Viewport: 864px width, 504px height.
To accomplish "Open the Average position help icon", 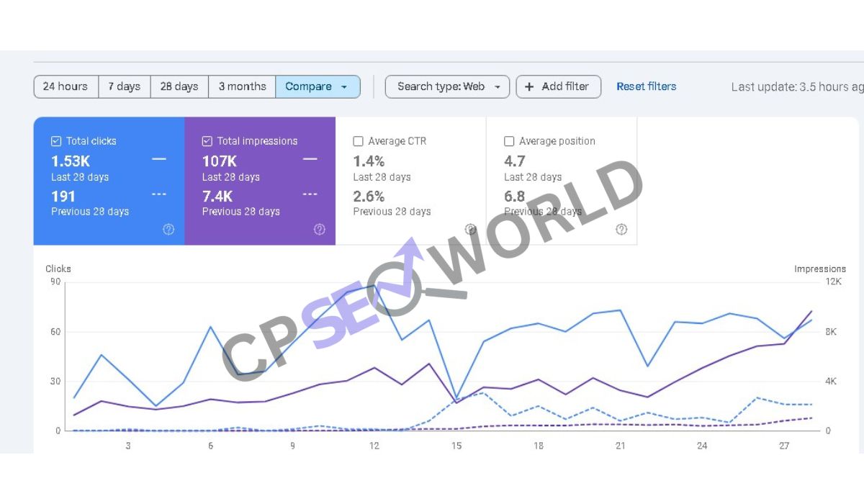I will (621, 230).
